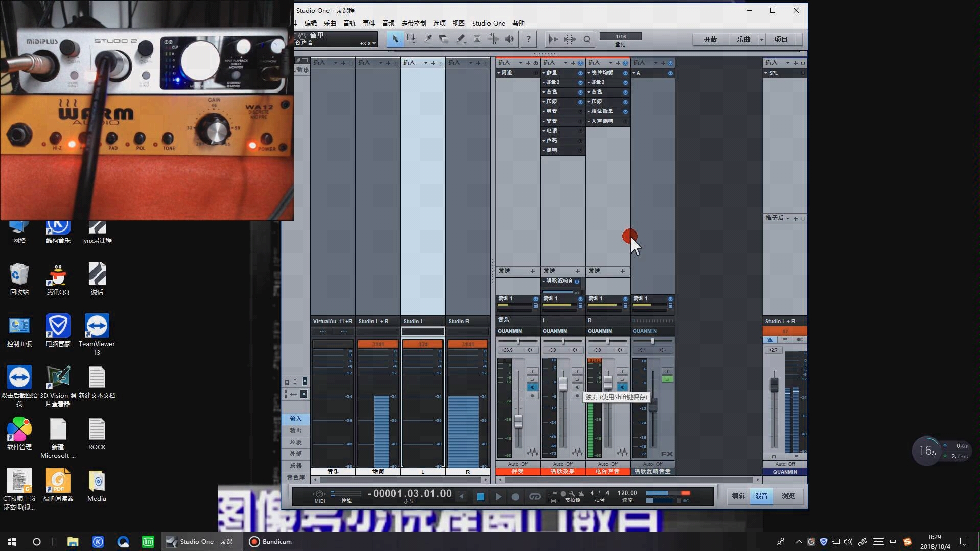The image size is (980, 551).
Task: Toggle monitor speaker on the 电台声音 channel
Action: (622, 387)
